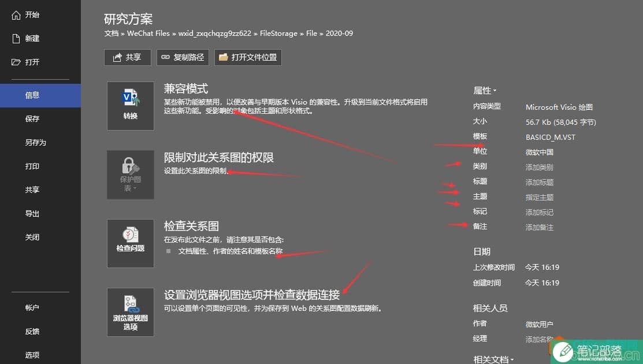Screen dimensions: 643x364
Task: Click the 新建 new document icon
Action: pyautogui.click(x=16, y=39)
